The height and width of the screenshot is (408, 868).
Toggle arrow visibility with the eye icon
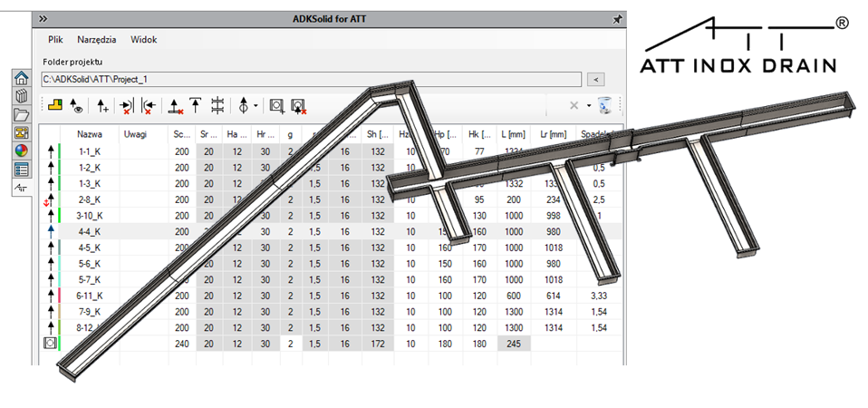pos(77,106)
